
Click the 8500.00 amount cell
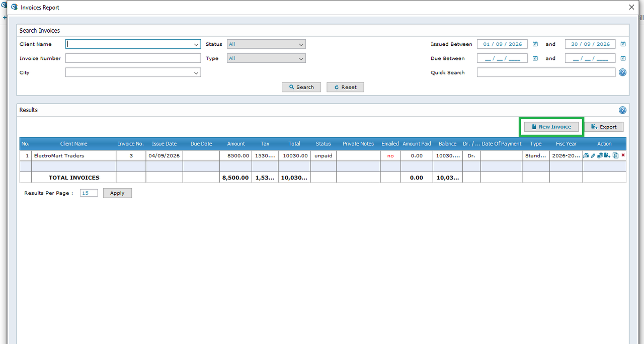click(236, 156)
